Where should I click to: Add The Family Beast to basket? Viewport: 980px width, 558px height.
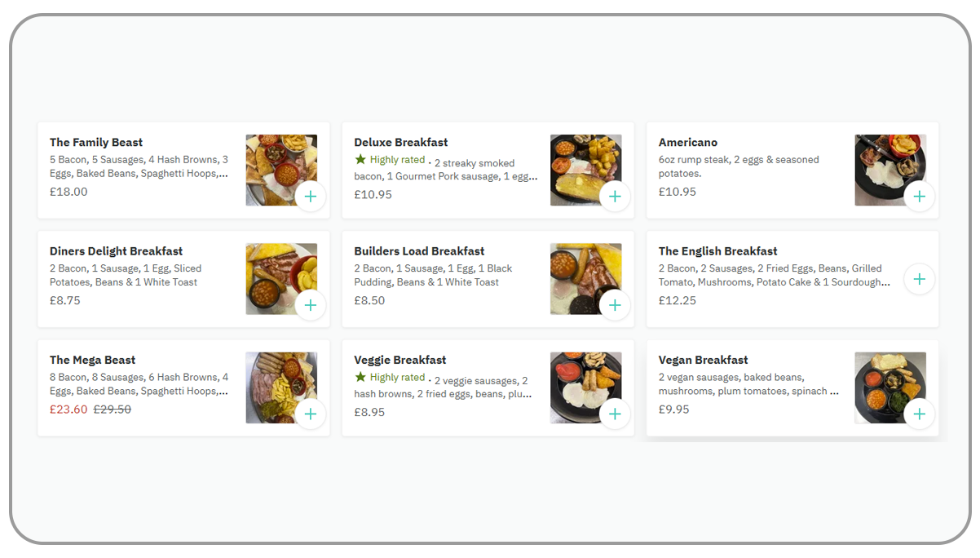pyautogui.click(x=310, y=197)
